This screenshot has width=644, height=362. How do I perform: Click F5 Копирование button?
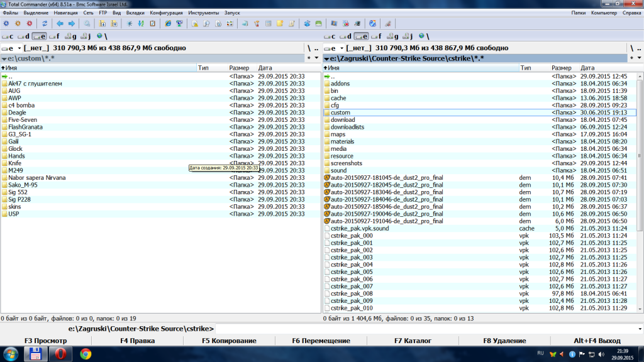[229, 341]
